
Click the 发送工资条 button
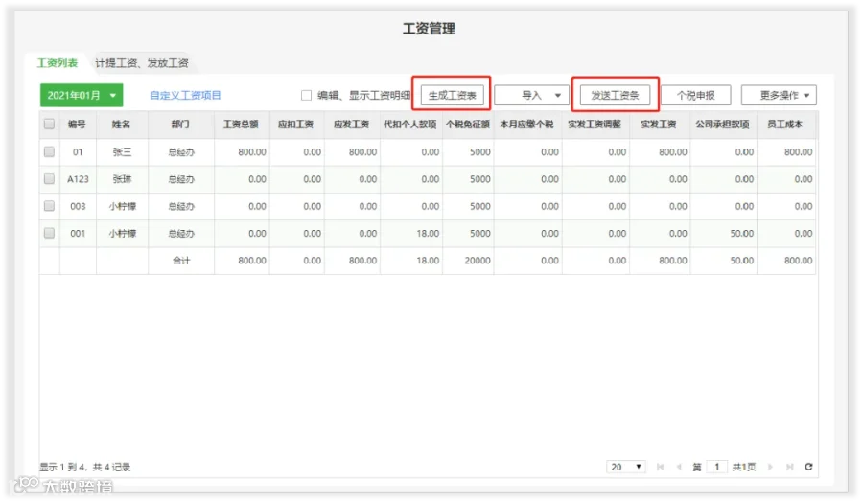click(x=615, y=95)
